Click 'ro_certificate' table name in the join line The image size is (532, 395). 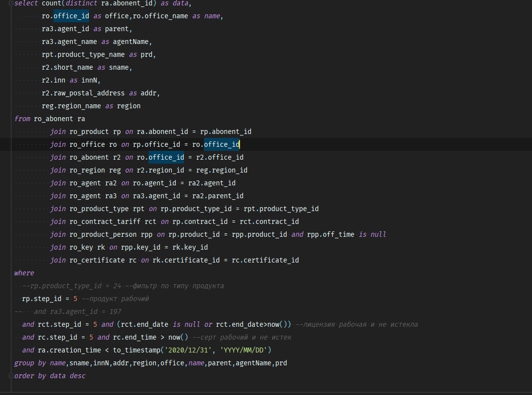point(97,261)
